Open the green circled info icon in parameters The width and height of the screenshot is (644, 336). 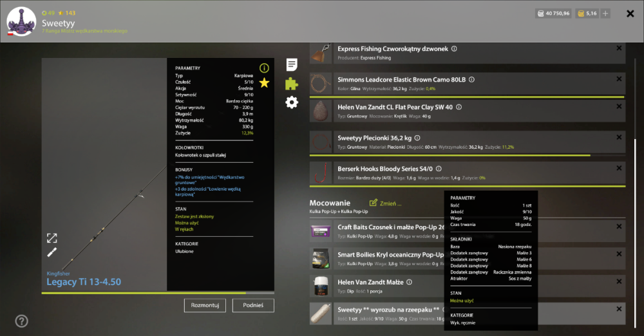click(x=264, y=68)
